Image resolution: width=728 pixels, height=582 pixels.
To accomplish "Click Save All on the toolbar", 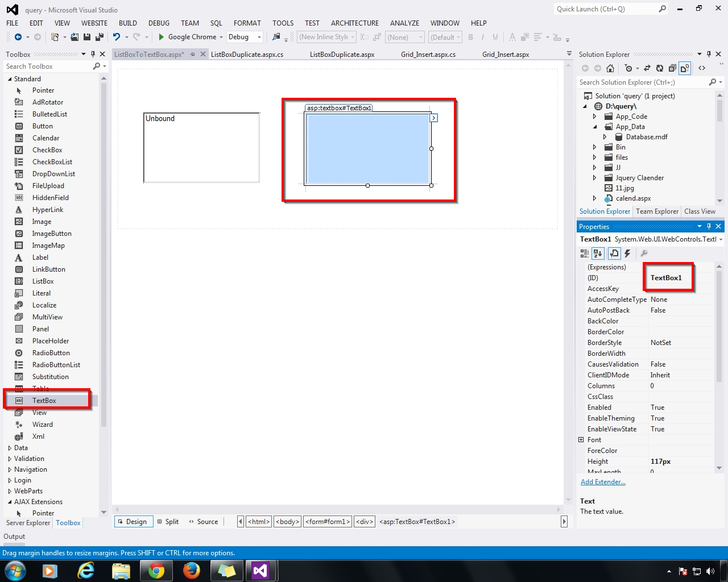I will (98, 37).
